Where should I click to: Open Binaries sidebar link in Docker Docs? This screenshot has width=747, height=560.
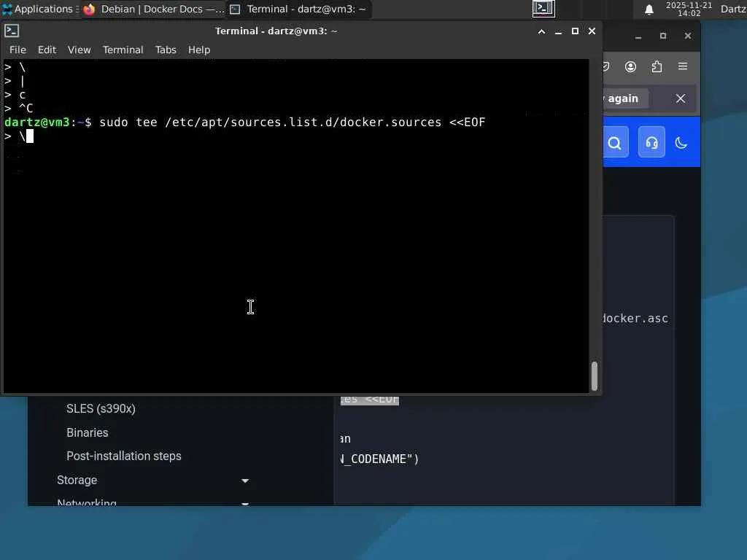pos(88,432)
